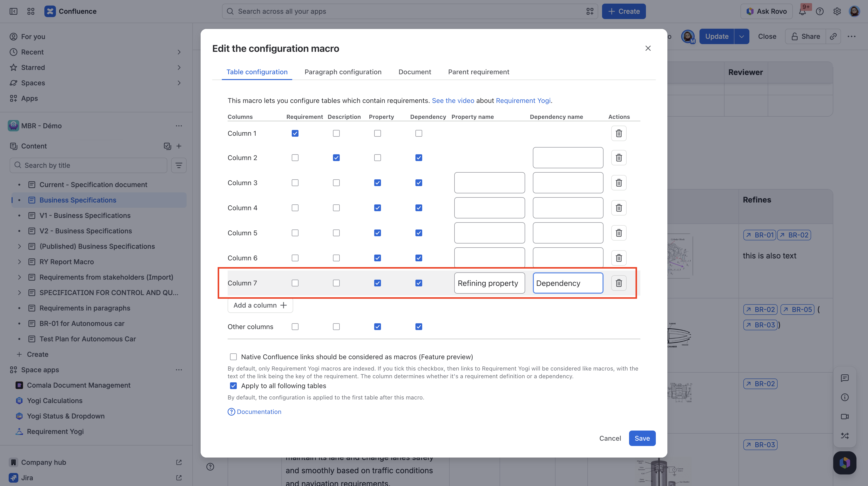Click the Column 7 Property name field
The image size is (868, 486).
point(489,283)
